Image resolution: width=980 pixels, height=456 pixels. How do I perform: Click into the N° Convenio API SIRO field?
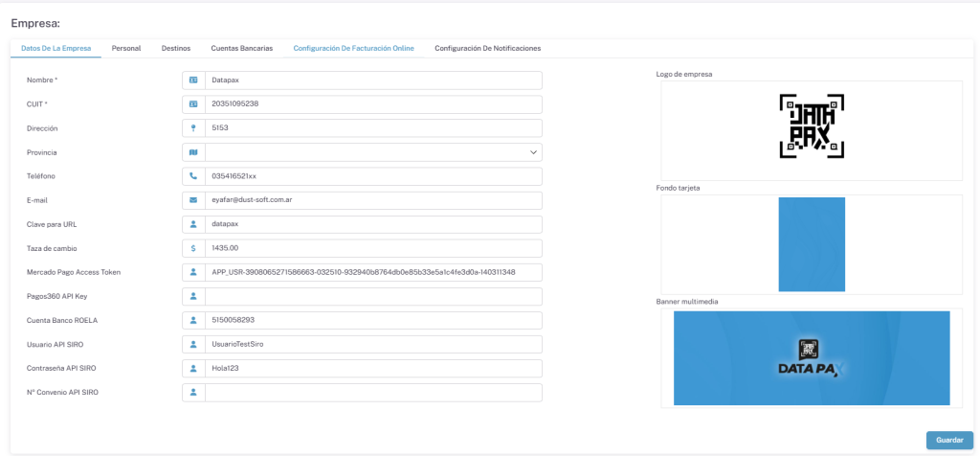[x=373, y=393]
